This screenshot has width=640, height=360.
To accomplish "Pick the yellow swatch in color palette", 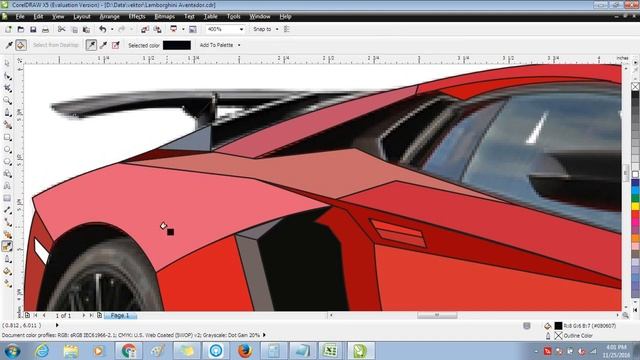I will coord(636,206).
